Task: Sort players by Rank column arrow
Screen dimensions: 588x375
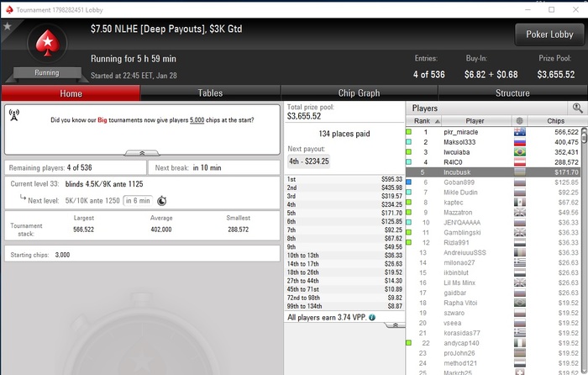Action: [438, 121]
